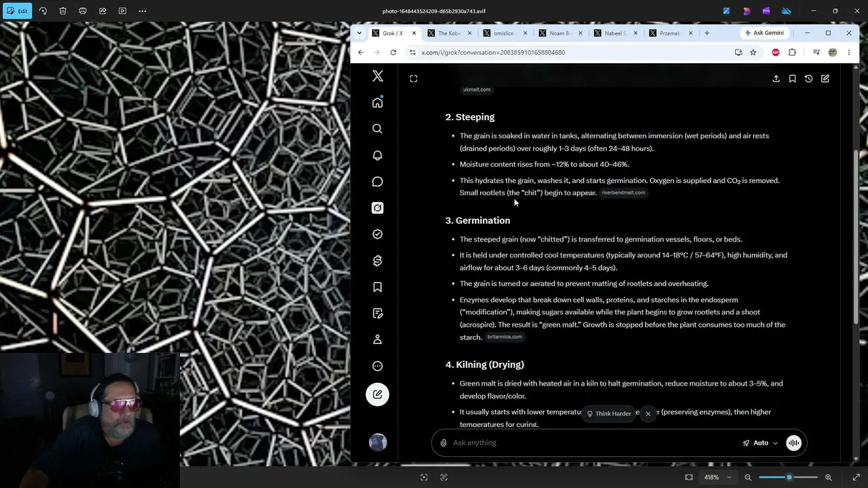
Task: Expand the tab search dropdown
Action: [359, 33]
